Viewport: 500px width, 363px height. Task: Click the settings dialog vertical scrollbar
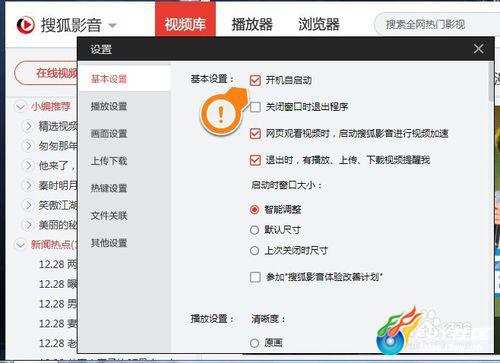491,82
